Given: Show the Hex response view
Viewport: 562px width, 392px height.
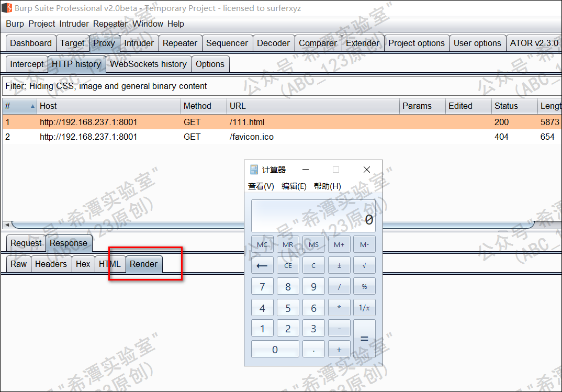Looking at the screenshot, I should click(83, 264).
